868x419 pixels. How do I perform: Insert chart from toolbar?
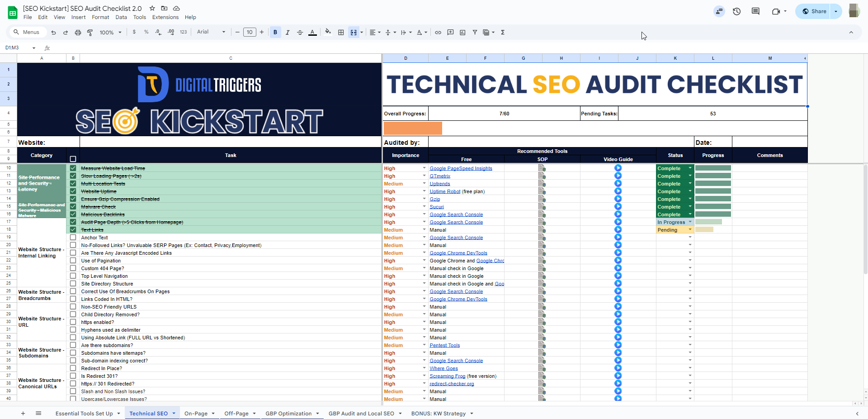coord(462,32)
